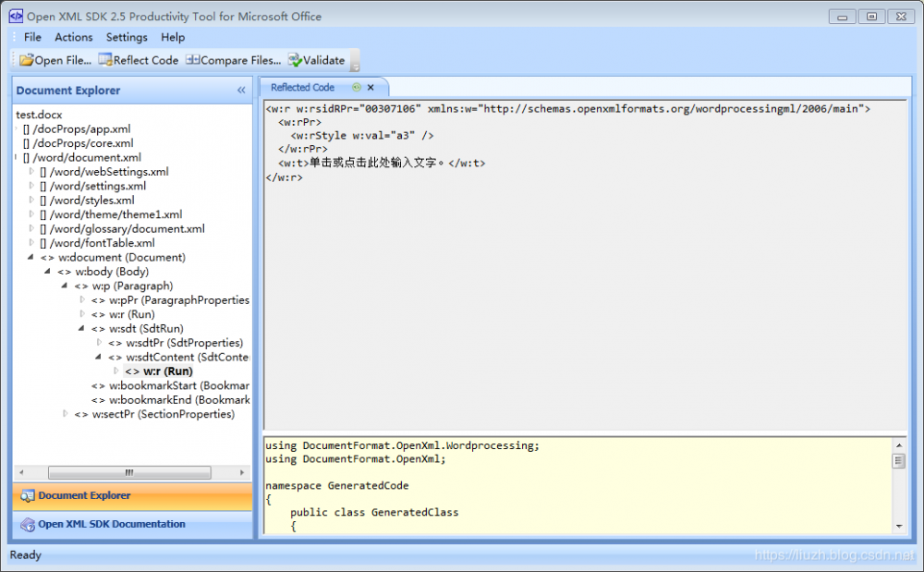This screenshot has width=924, height=572.
Task: Expand the /word/theme/theme1.xml node
Action: tap(31, 214)
